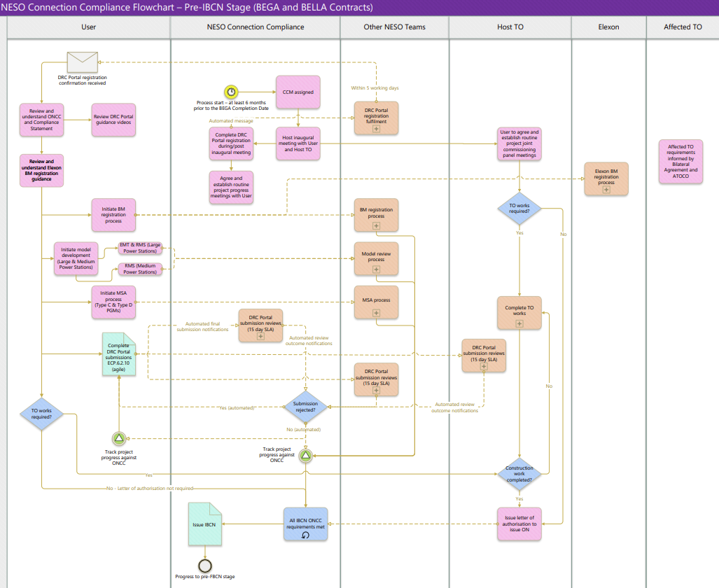Click Review and understand Elexon BM guidance
Image resolution: width=719 pixels, height=588 pixels.
[42, 170]
